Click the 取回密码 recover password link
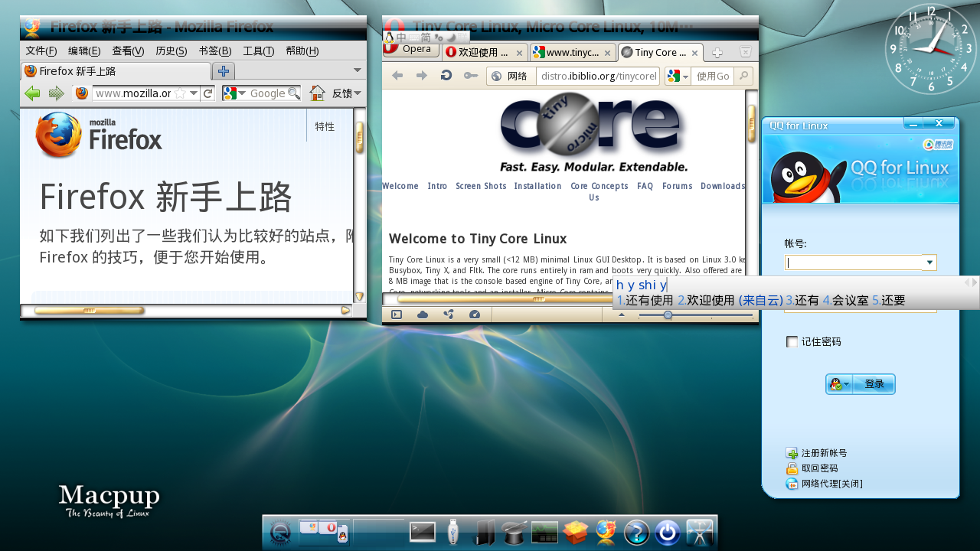 pyautogui.click(x=819, y=468)
